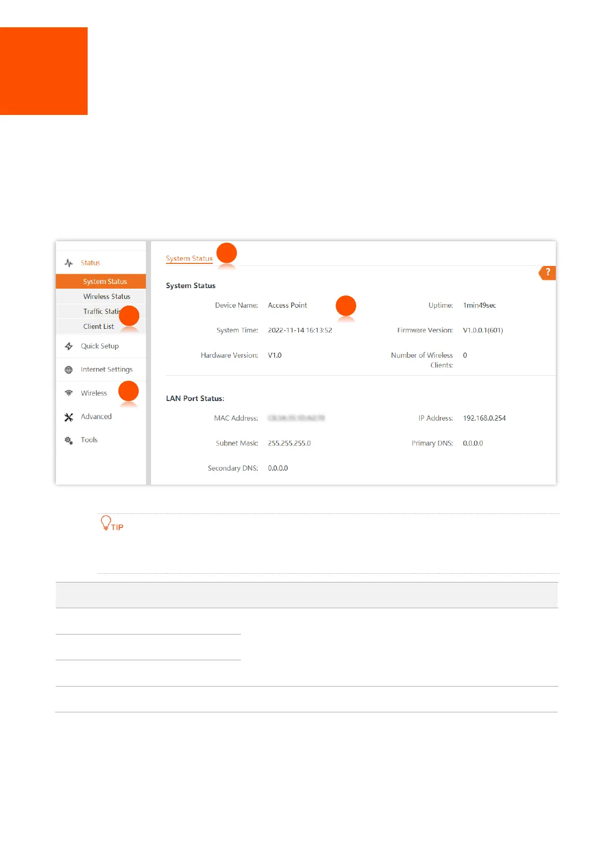614x868 pixels.
Task: Open Tools section
Action: pos(89,440)
